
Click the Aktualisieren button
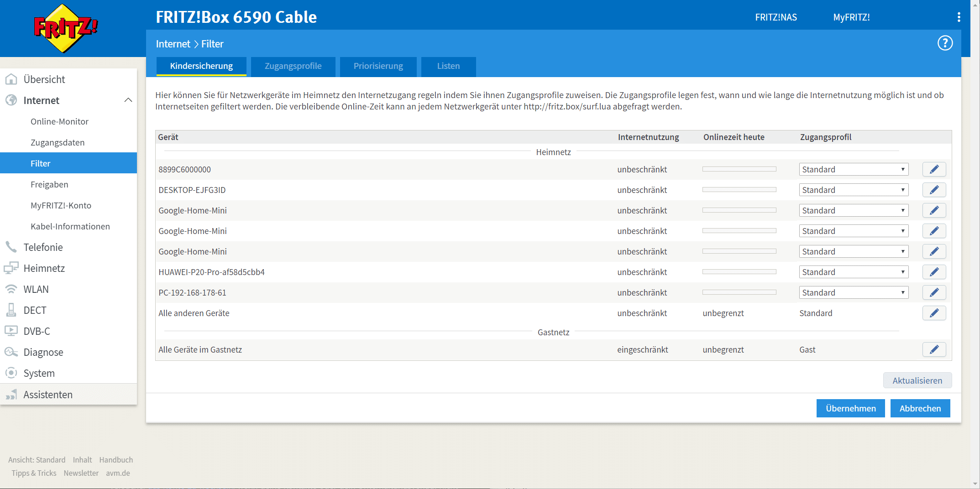coord(917,380)
